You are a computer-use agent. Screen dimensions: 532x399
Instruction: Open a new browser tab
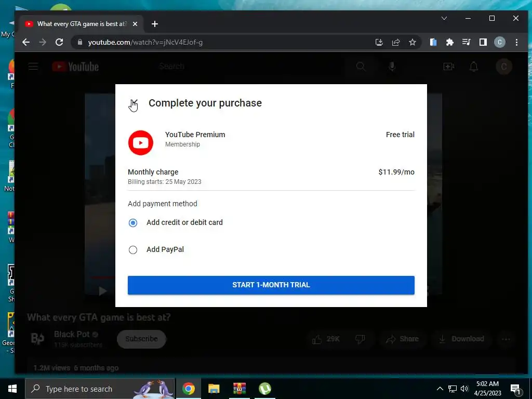155,24
